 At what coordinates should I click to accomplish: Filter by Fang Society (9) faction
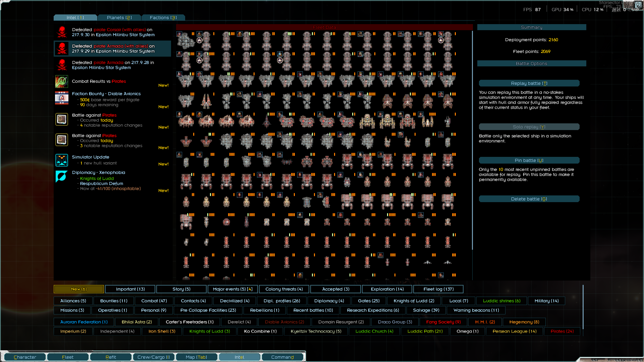pyautogui.click(x=443, y=322)
